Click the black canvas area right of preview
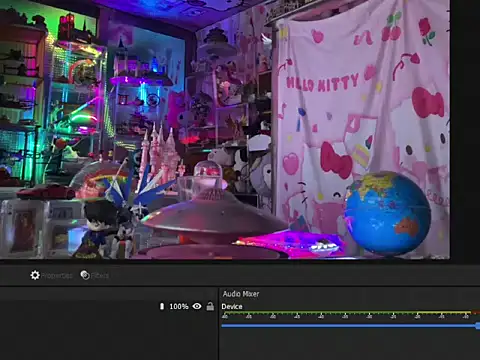Viewport: 480px width, 360px height. point(465,130)
